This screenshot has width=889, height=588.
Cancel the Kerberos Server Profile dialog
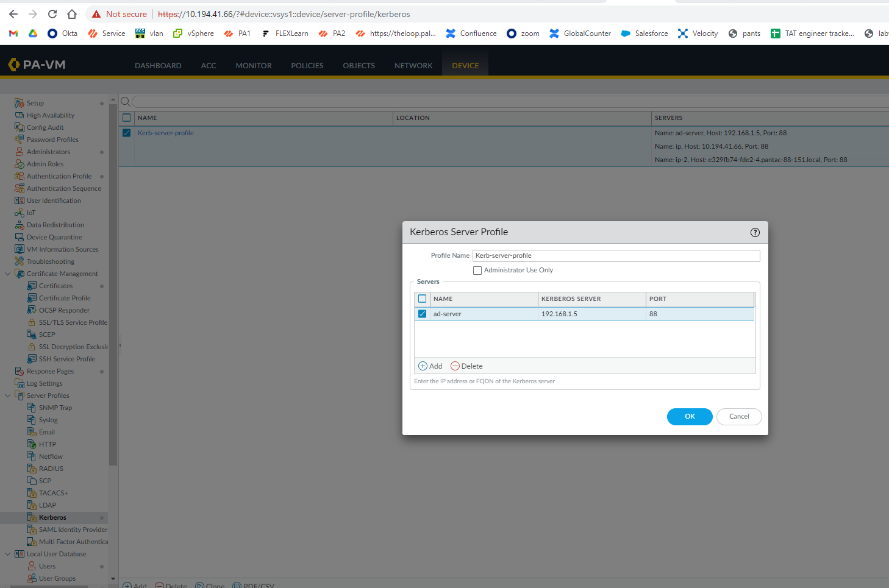(739, 417)
